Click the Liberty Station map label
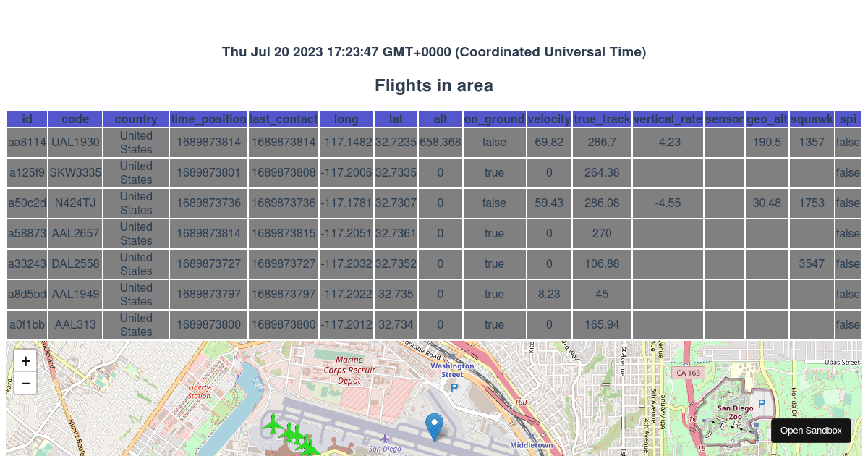The width and height of the screenshot is (868, 456). [x=199, y=392]
